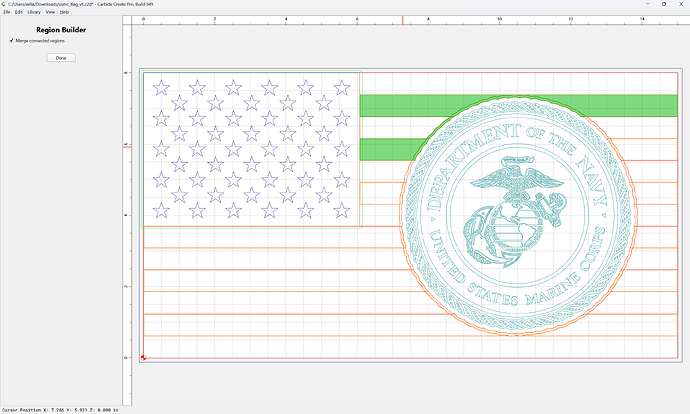Maximize the Carbide Create window
690x414 pixels.
[664, 4]
